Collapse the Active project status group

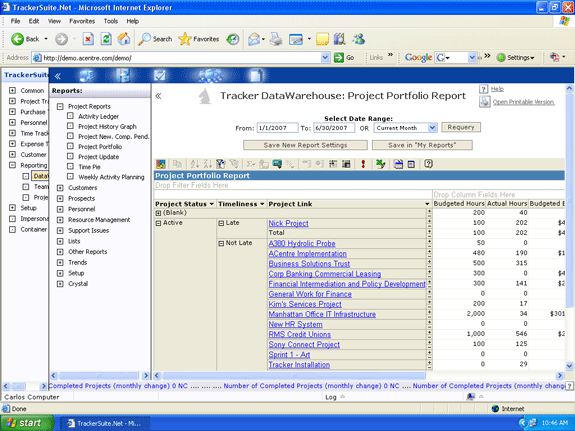coord(158,223)
